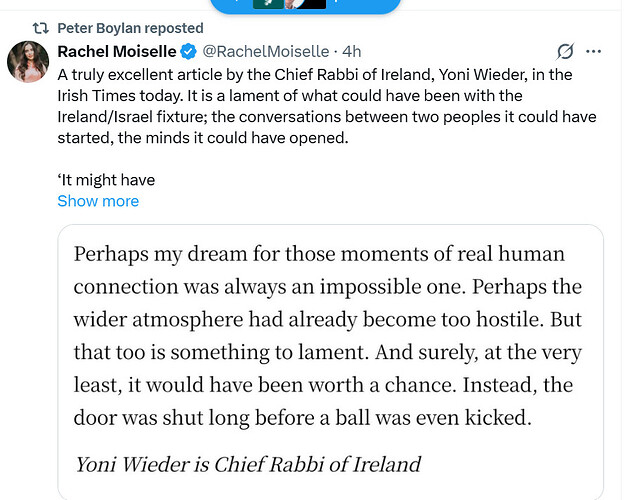Image resolution: width=634 pixels, height=500 pixels.
Task: Click 'Yoni Wieder is Chief Rabbi' italic line
Action: click(x=248, y=464)
